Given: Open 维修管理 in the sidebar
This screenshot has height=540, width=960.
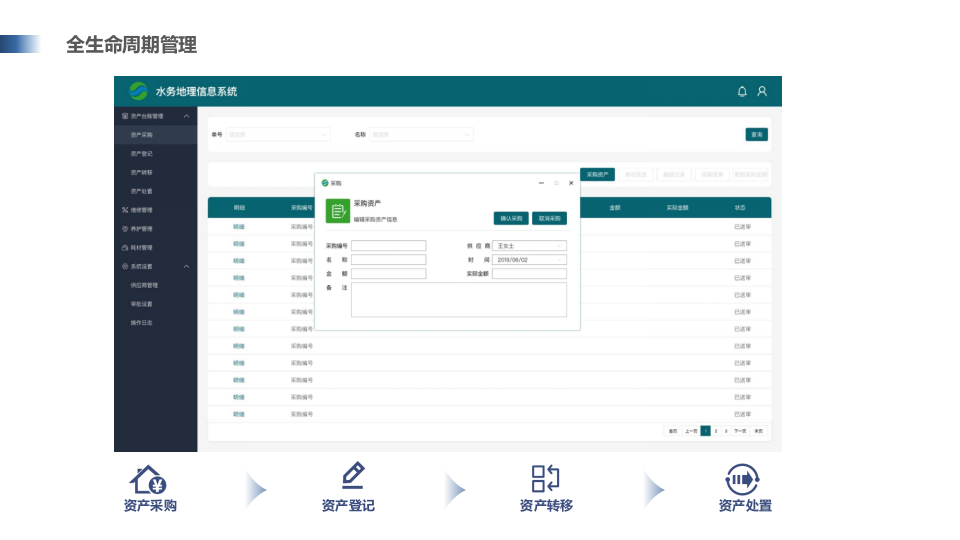Looking at the screenshot, I should 141,210.
